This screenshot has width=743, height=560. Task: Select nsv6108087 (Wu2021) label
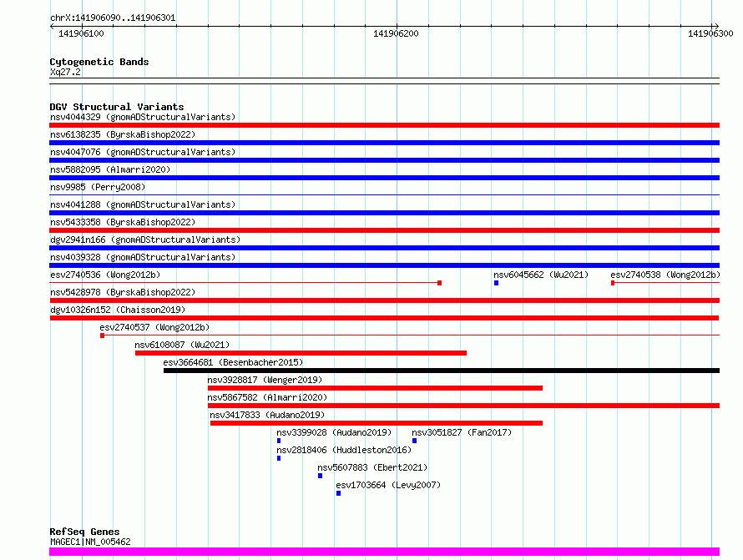tap(182, 345)
